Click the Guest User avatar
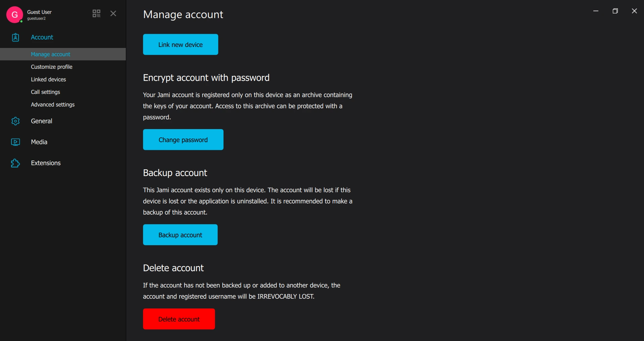The image size is (644, 341). 14,15
